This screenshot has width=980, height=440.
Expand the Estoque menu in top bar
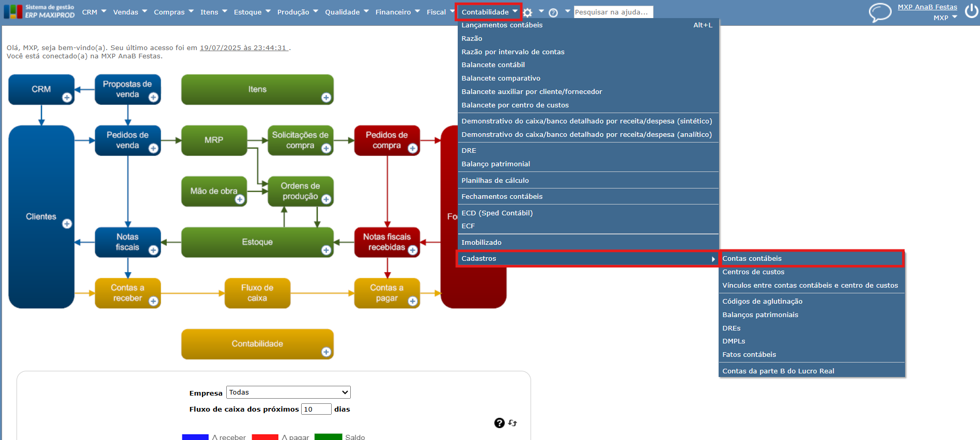click(252, 12)
